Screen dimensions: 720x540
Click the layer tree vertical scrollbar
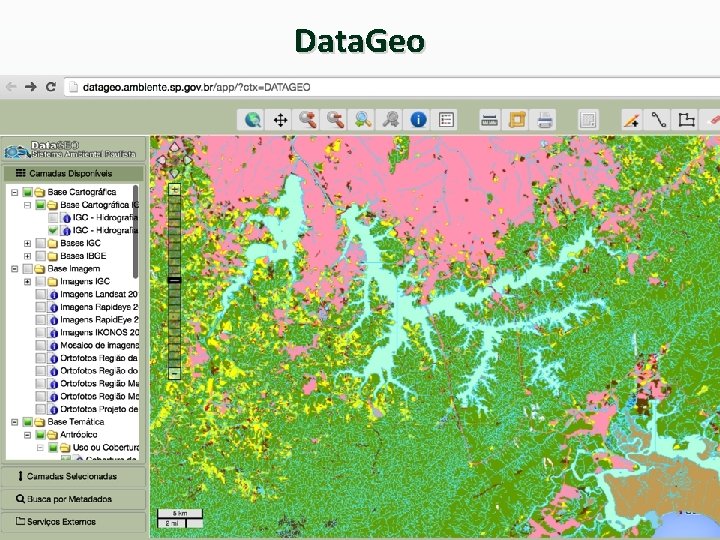[x=135, y=231]
